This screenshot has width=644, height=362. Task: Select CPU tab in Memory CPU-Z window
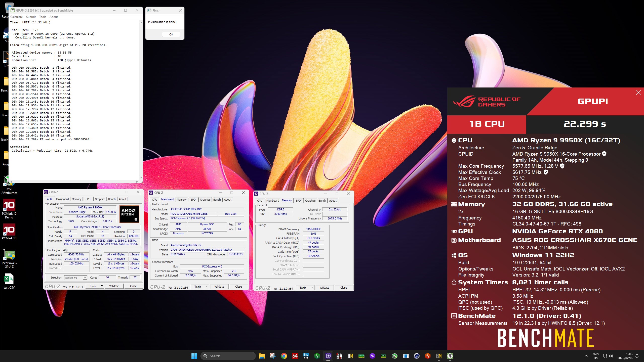pos(260,201)
